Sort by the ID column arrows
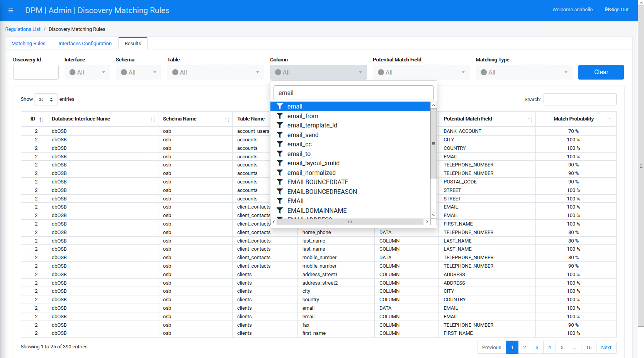 pyautogui.click(x=41, y=119)
